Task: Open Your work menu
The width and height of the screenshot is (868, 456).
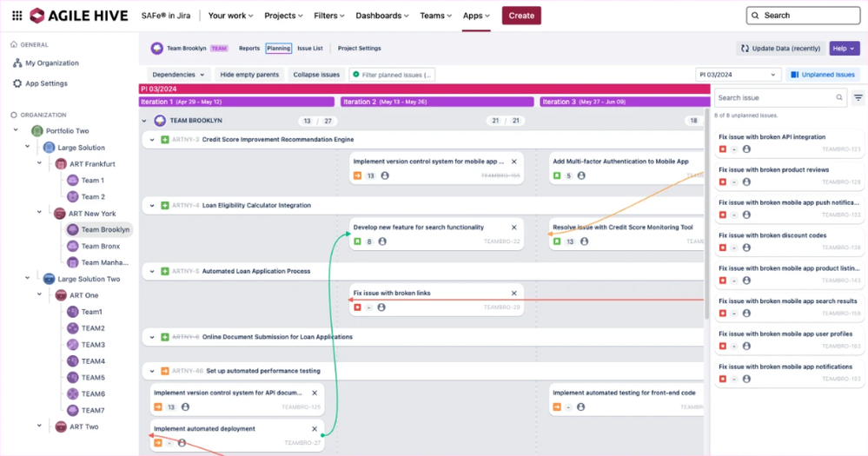Action: click(x=230, y=16)
